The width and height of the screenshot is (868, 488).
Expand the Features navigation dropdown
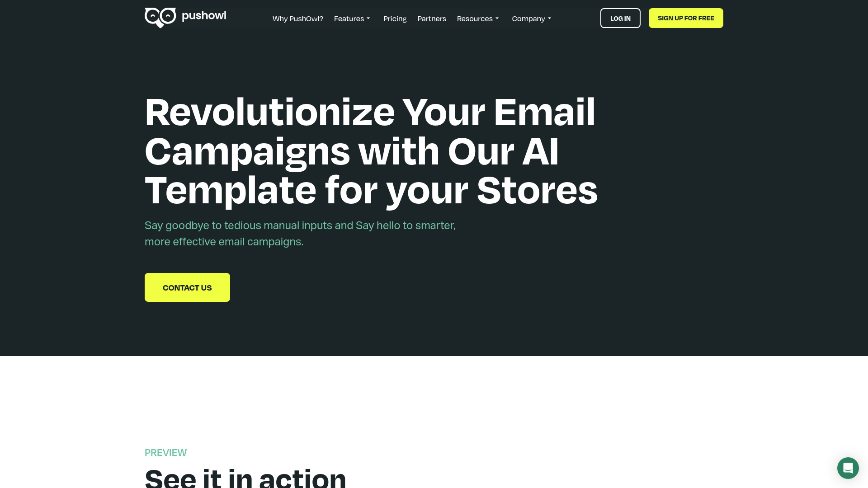click(352, 18)
